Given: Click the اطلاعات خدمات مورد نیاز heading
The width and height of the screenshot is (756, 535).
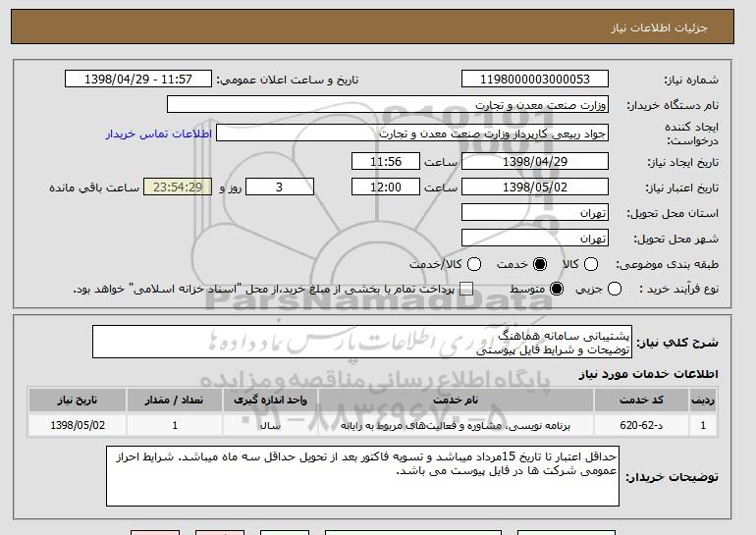Looking at the screenshot, I should 648,374.
